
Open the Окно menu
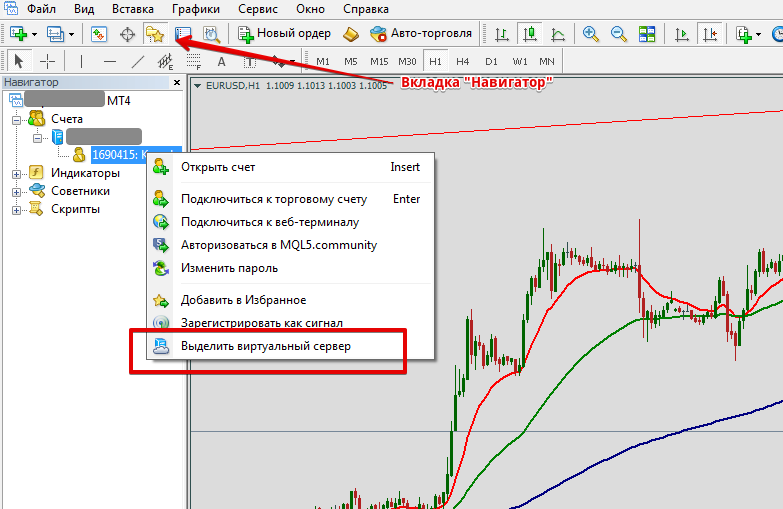pos(310,9)
